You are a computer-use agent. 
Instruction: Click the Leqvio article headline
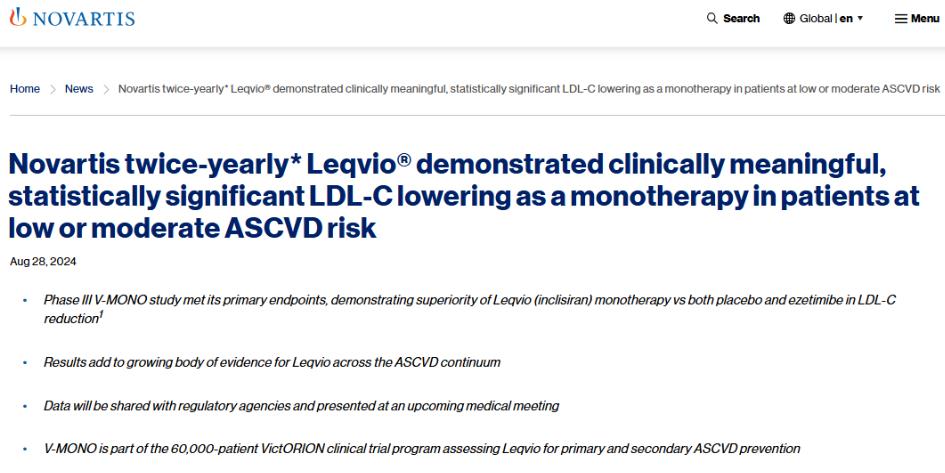click(463, 195)
